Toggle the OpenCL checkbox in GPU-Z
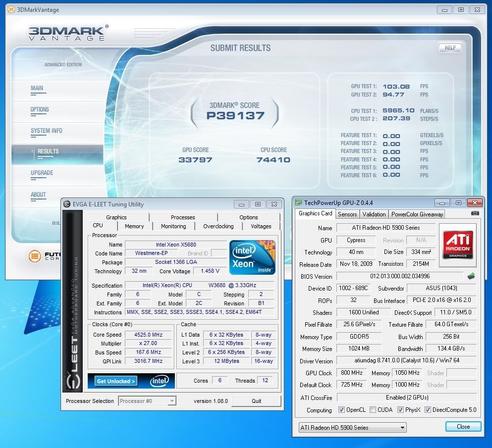492x448 pixels. 341,410
